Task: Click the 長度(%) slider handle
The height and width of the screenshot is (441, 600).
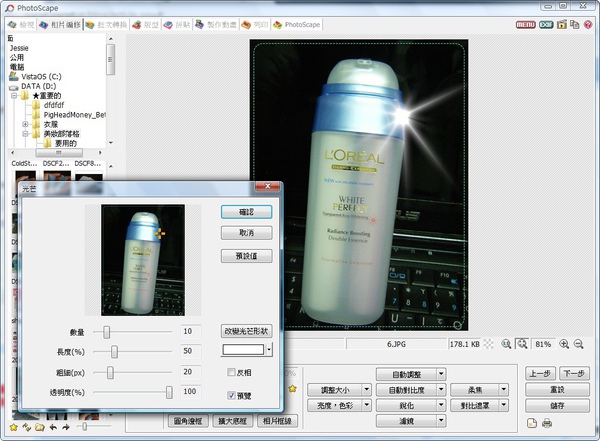Action: click(114, 351)
